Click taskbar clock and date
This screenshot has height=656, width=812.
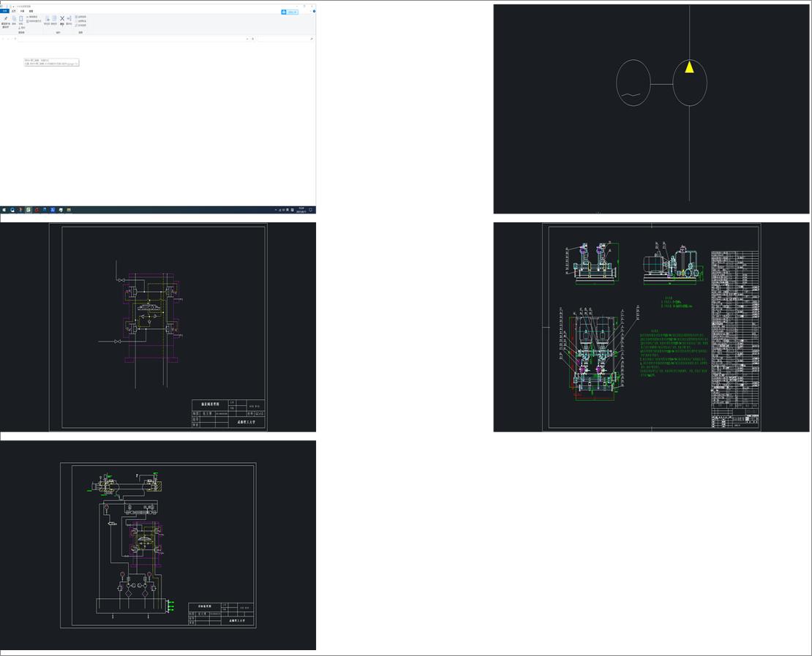click(301, 210)
